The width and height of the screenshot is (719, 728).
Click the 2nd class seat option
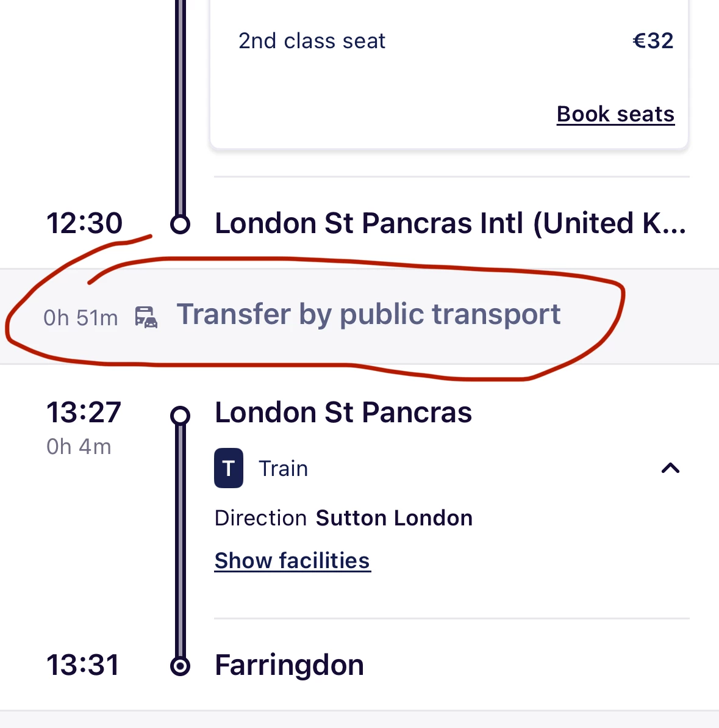312,41
